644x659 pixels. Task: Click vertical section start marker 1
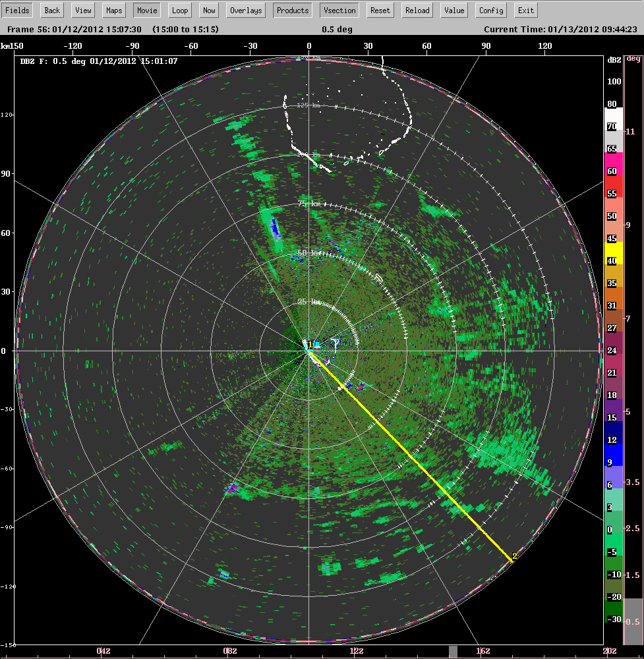(310, 345)
